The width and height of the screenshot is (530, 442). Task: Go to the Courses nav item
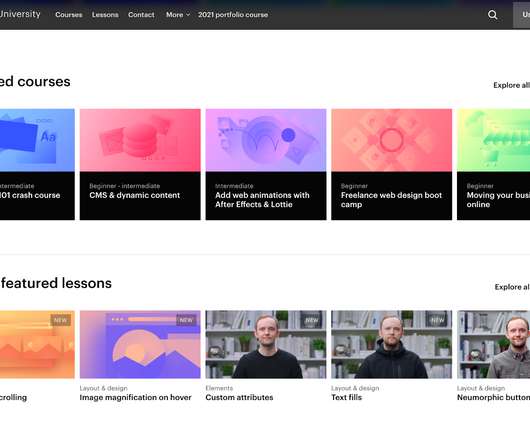pos(69,15)
